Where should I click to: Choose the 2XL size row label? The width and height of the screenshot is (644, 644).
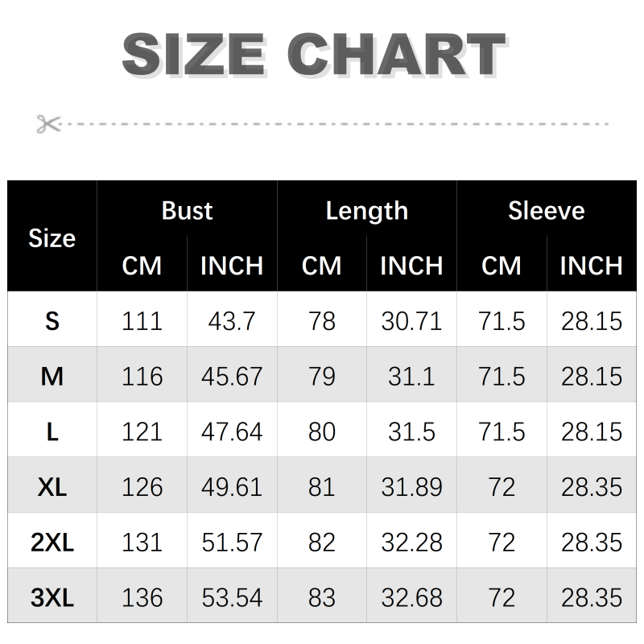(x=52, y=543)
